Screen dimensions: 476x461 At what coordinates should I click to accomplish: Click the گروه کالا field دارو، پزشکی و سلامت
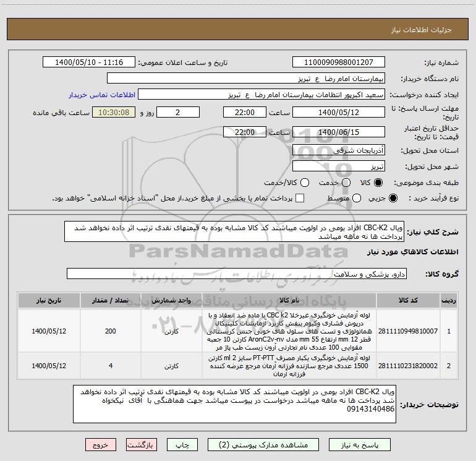pos(237,274)
